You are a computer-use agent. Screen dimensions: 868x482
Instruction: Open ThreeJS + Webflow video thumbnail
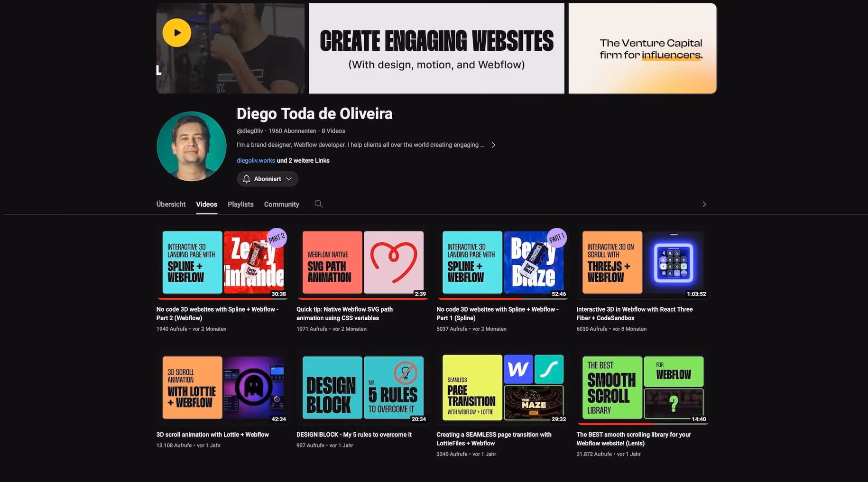(643, 263)
